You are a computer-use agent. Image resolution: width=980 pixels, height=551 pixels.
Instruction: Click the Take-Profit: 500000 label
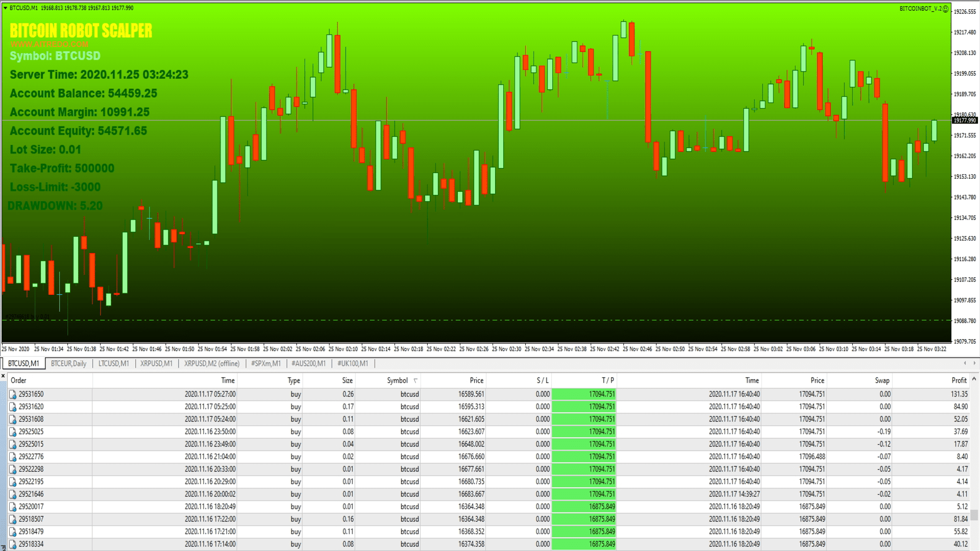point(62,168)
